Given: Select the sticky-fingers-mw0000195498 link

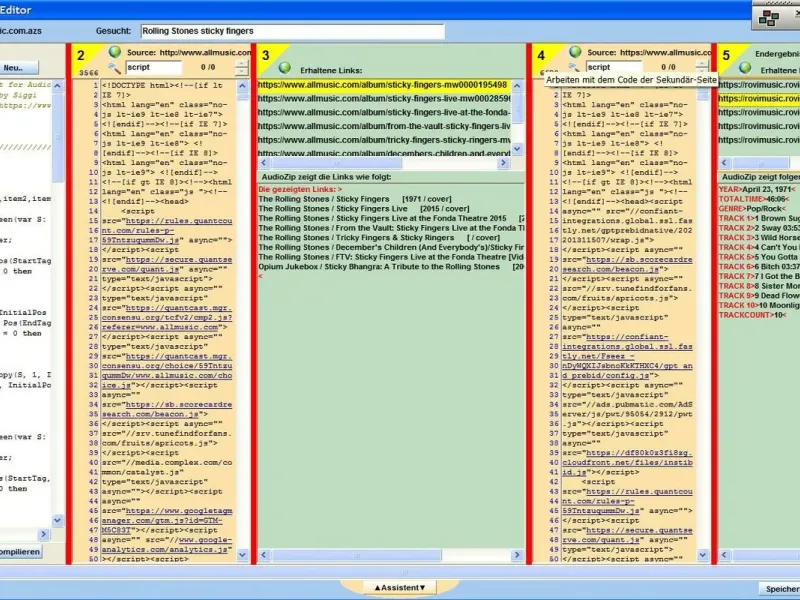Looking at the screenshot, I should [x=383, y=85].
